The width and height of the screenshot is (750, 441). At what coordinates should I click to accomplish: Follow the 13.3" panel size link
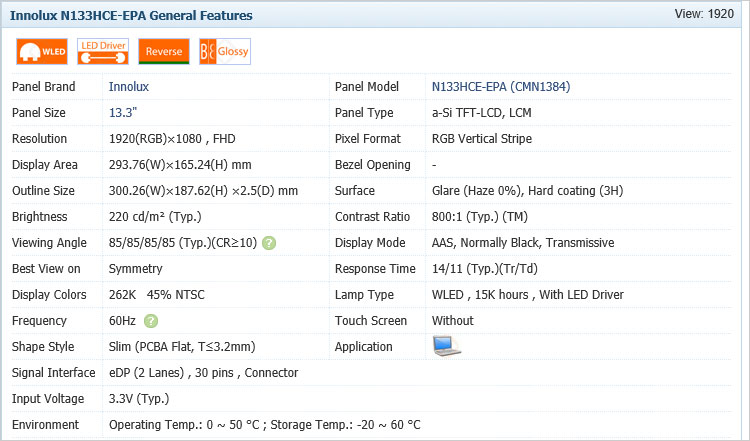[x=123, y=113]
